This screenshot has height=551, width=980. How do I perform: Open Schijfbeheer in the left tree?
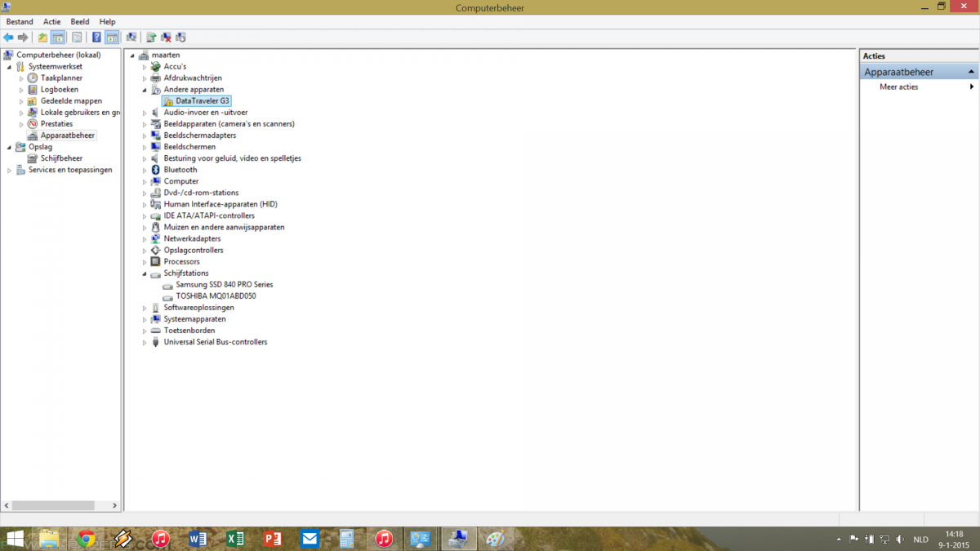61,158
